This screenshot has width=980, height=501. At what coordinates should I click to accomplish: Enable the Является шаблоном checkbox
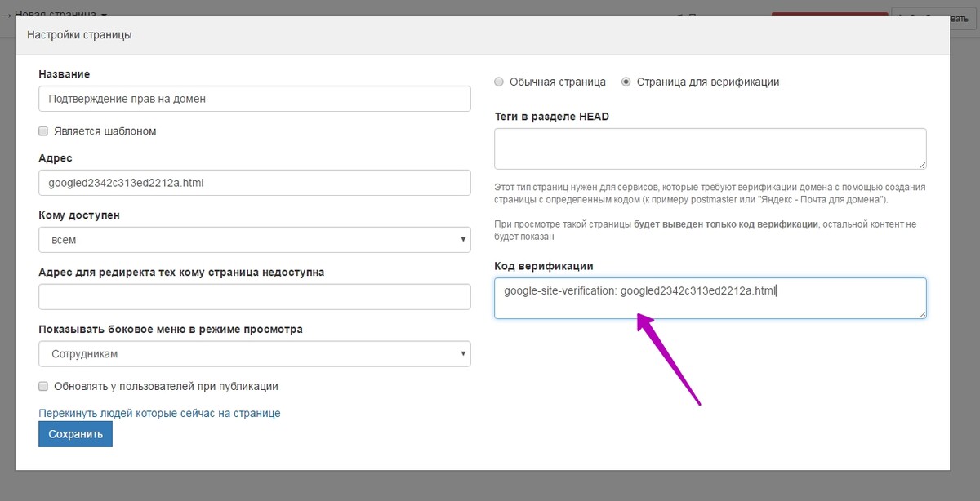pyautogui.click(x=43, y=131)
